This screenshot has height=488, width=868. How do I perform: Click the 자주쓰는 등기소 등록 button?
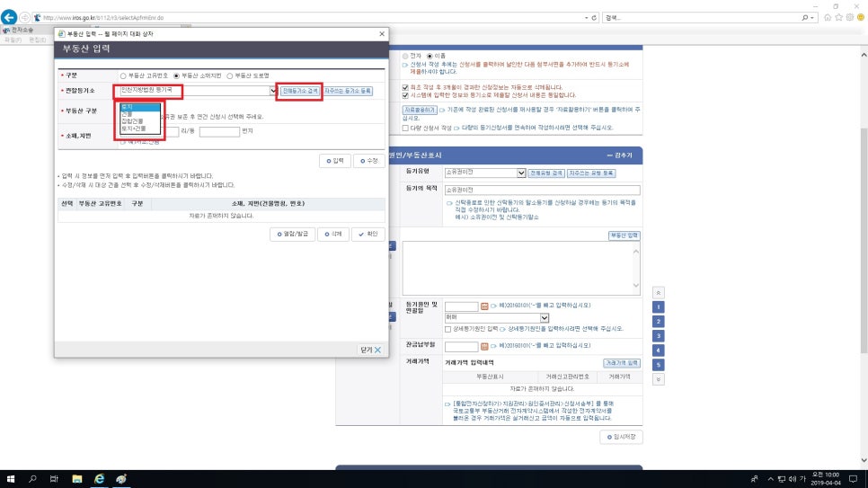pos(348,91)
